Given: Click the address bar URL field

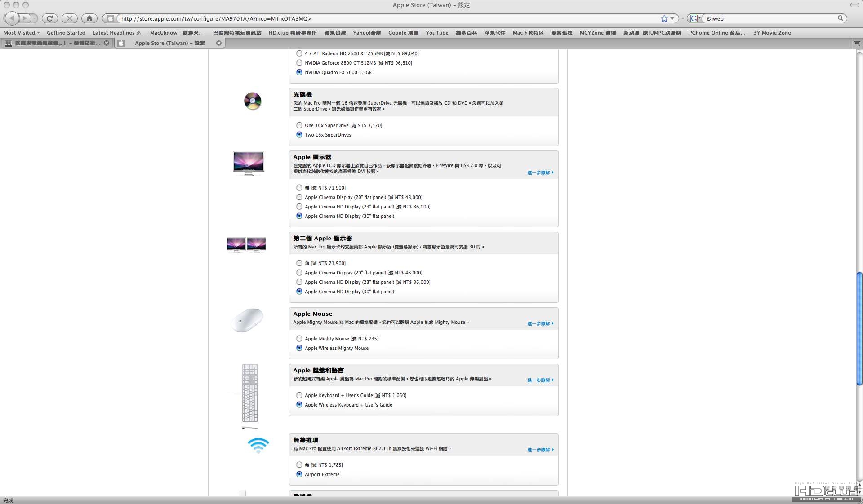Looking at the screenshot, I should coord(389,18).
